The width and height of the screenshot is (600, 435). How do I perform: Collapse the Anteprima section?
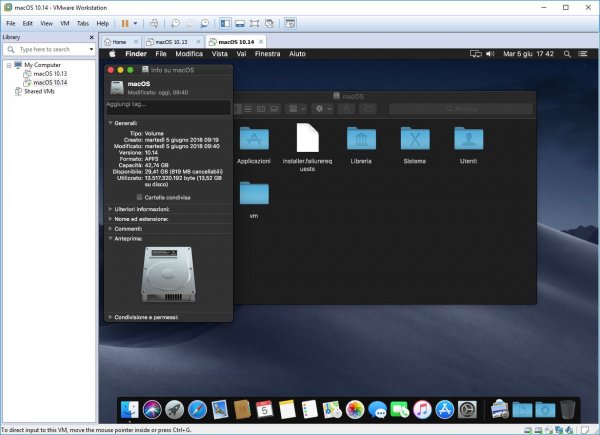click(110, 238)
